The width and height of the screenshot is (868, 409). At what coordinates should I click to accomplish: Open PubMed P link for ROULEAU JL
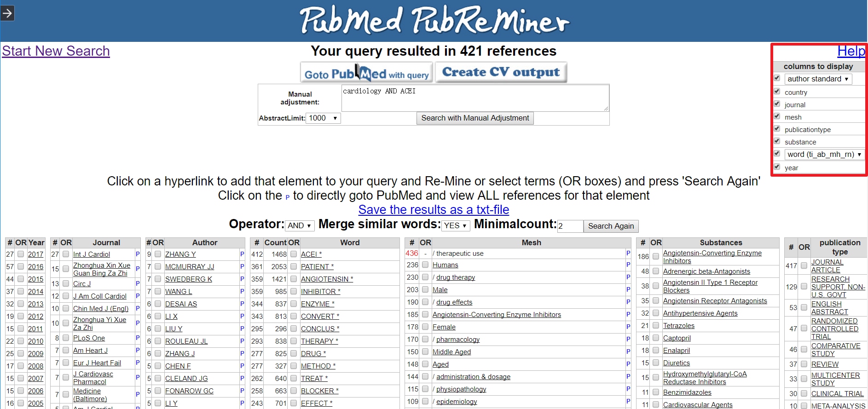[242, 341]
